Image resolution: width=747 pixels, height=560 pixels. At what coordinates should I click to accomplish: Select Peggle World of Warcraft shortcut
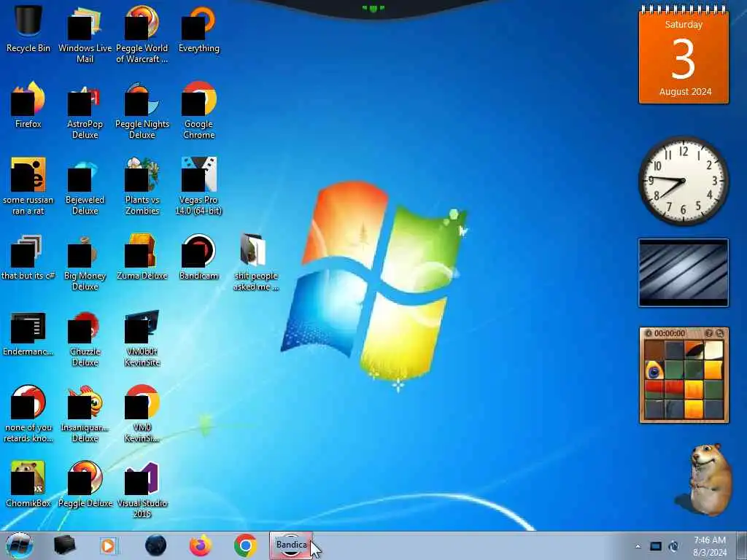click(x=142, y=34)
